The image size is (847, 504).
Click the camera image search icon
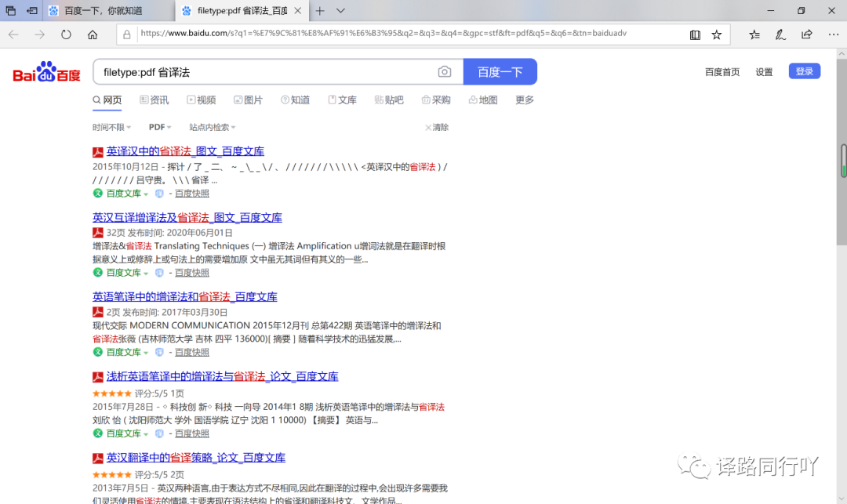click(444, 72)
